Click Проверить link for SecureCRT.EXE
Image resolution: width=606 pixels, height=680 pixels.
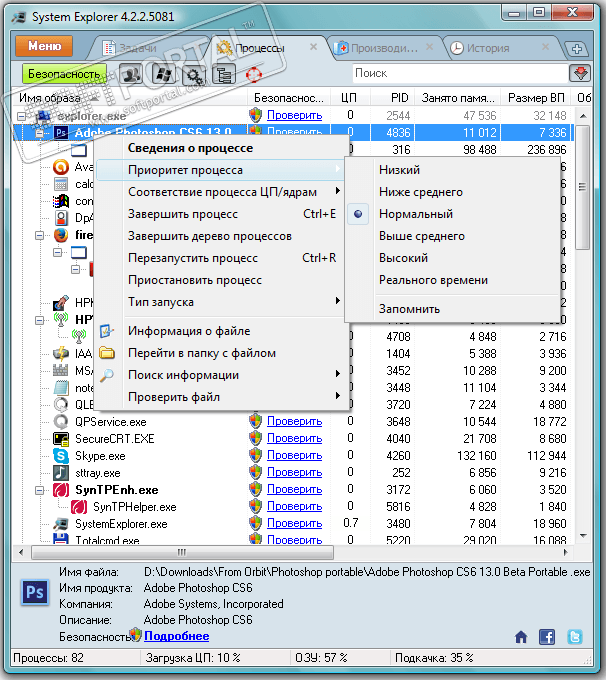(x=294, y=438)
